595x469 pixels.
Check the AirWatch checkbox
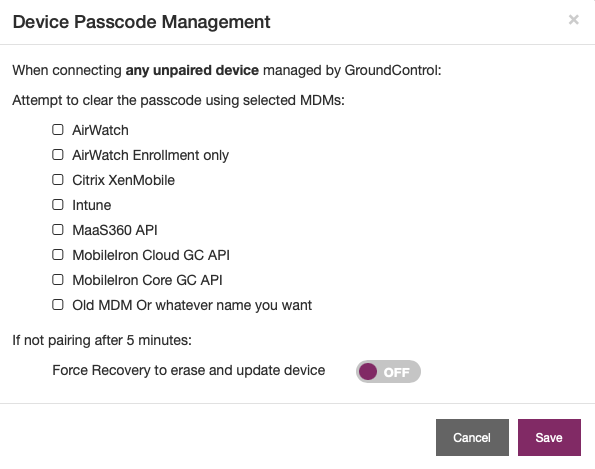pyautogui.click(x=58, y=130)
